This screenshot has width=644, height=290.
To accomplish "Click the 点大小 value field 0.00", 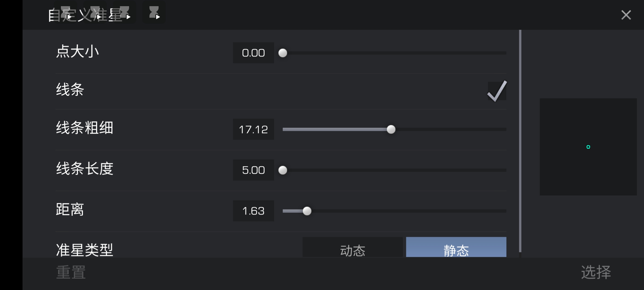I will pos(254,53).
